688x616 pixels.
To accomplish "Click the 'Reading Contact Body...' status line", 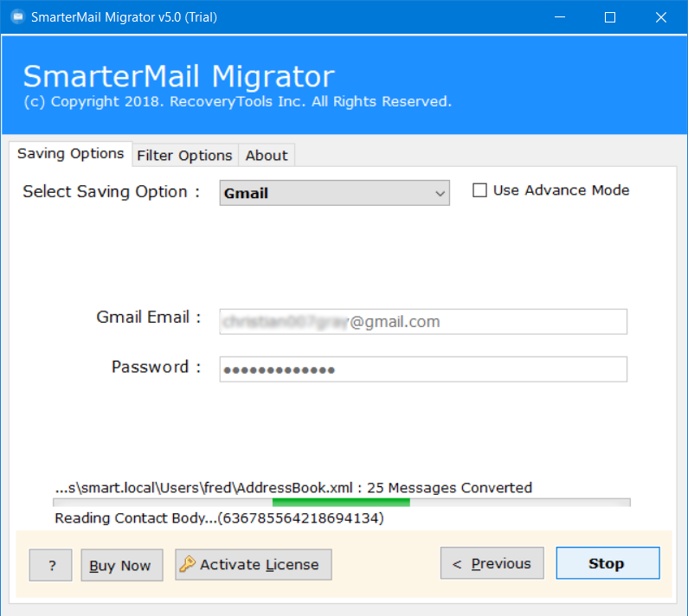I will (219, 518).
